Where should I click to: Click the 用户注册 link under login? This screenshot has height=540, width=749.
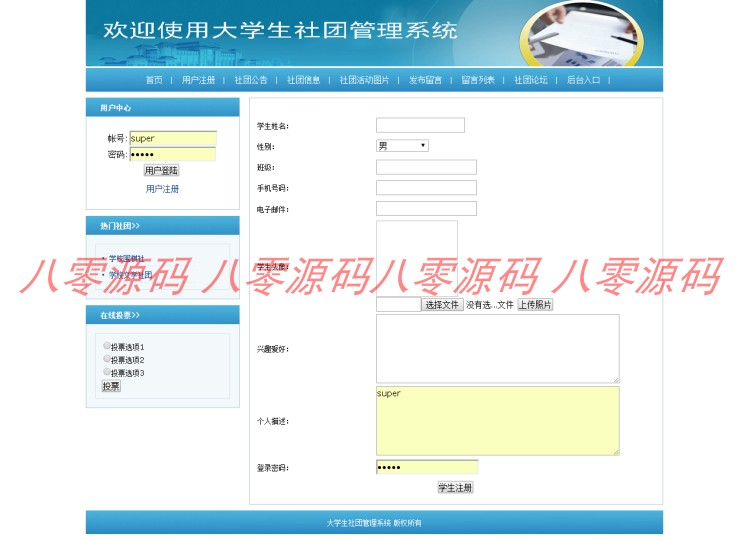pyautogui.click(x=162, y=189)
